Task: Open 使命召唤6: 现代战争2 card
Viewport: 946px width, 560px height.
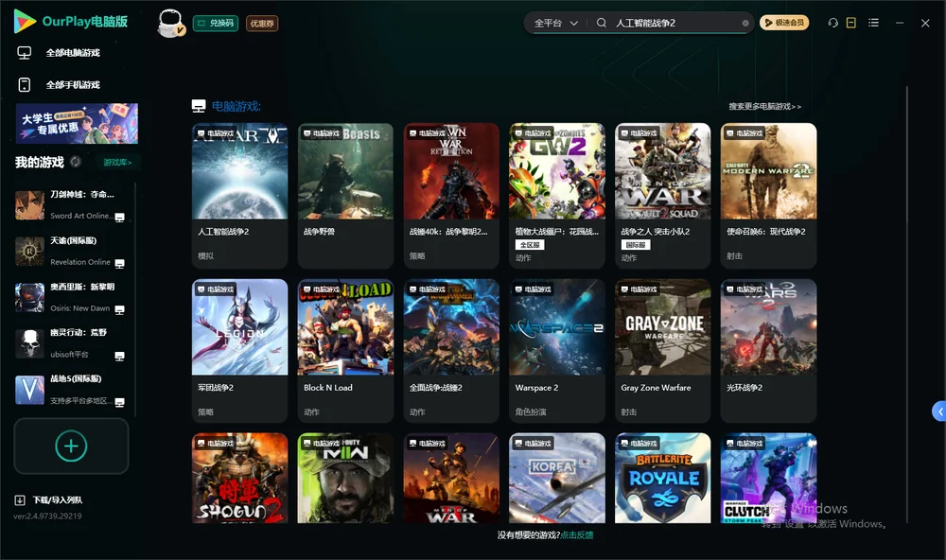Action: click(x=768, y=196)
